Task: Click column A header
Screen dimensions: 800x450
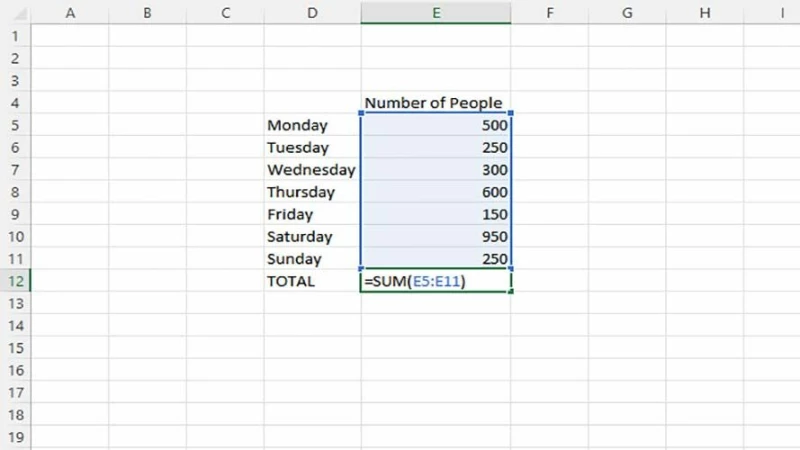Action: point(70,13)
